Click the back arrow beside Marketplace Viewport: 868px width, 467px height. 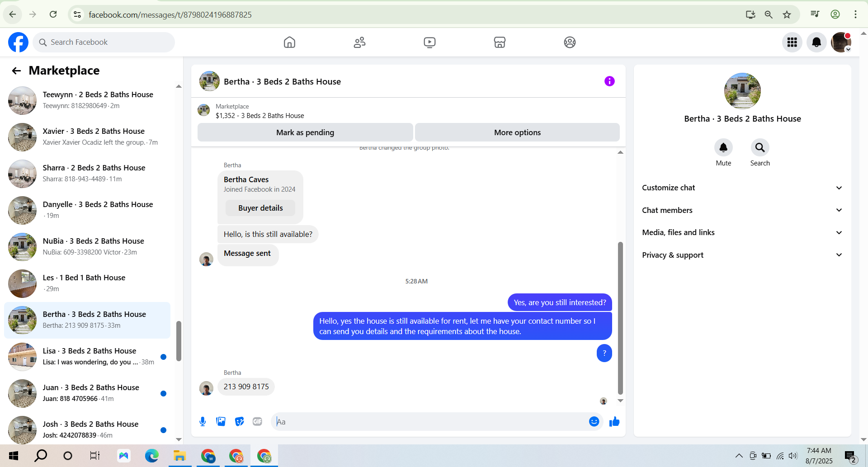(16, 71)
